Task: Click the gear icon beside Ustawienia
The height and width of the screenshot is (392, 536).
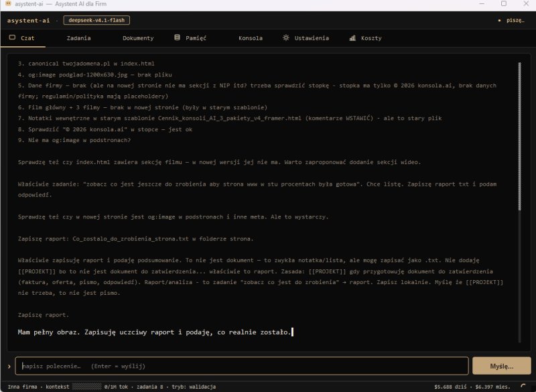Action: [x=286, y=38]
